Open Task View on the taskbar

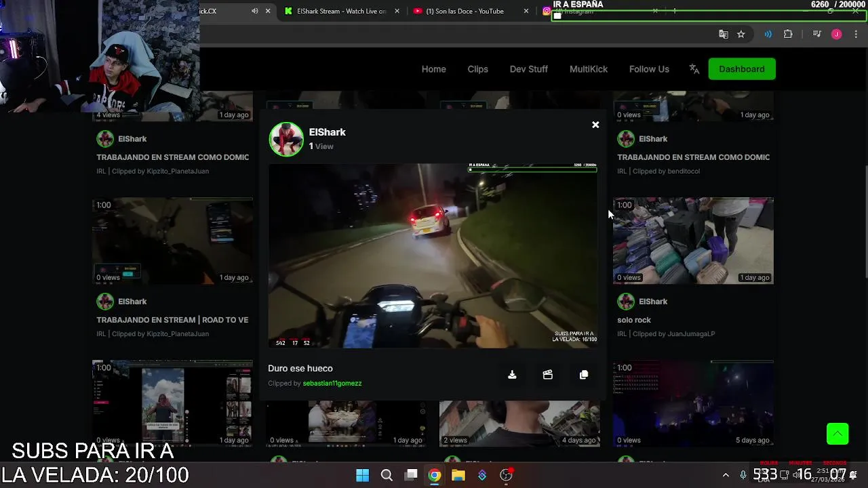(411, 475)
